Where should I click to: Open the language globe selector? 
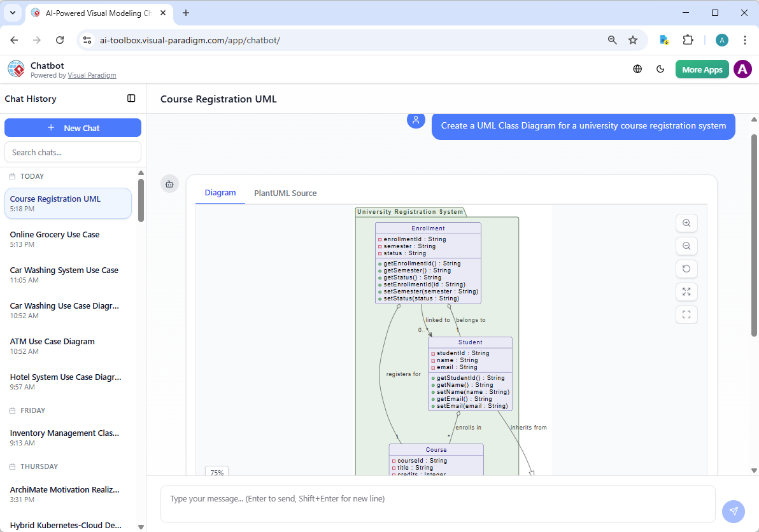(637, 69)
